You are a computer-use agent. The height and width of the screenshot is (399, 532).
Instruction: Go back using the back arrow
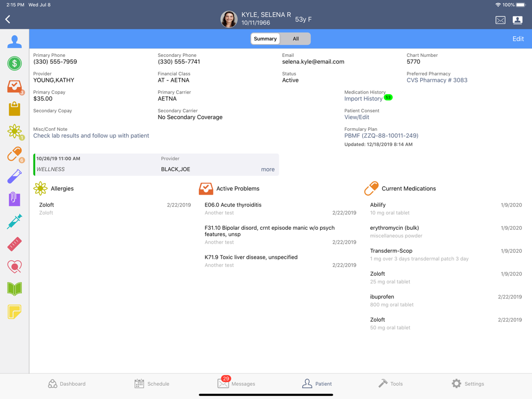(8, 19)
